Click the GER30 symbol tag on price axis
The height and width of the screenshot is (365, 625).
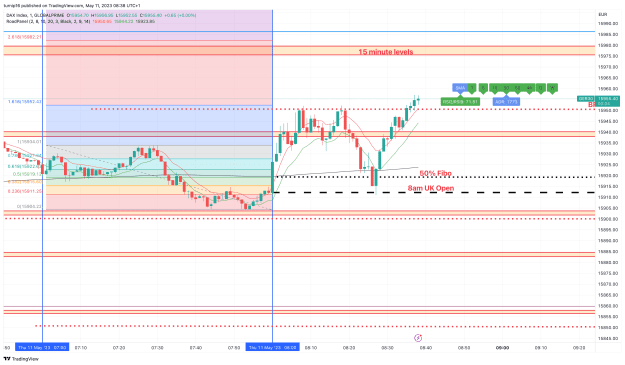point(586,98)
